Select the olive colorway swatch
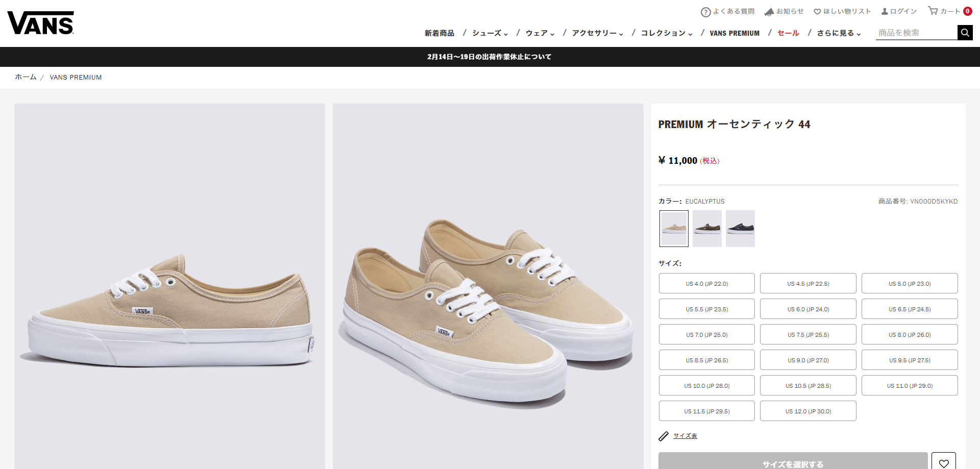Viewport: 980px width, 469px height. pyautogui.click(x=706, y=228)
